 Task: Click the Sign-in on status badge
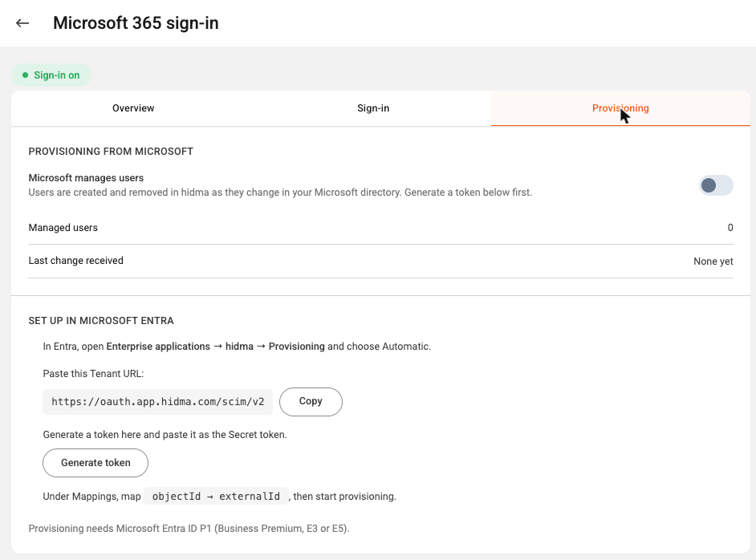51,75
